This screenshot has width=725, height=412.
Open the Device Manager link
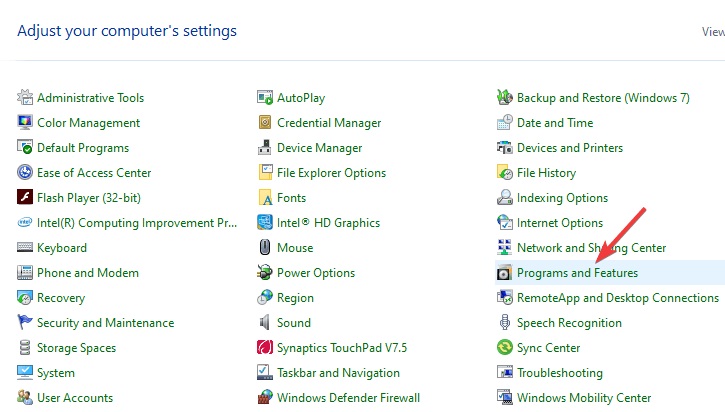pyautogui.click(x=319, y=148)
